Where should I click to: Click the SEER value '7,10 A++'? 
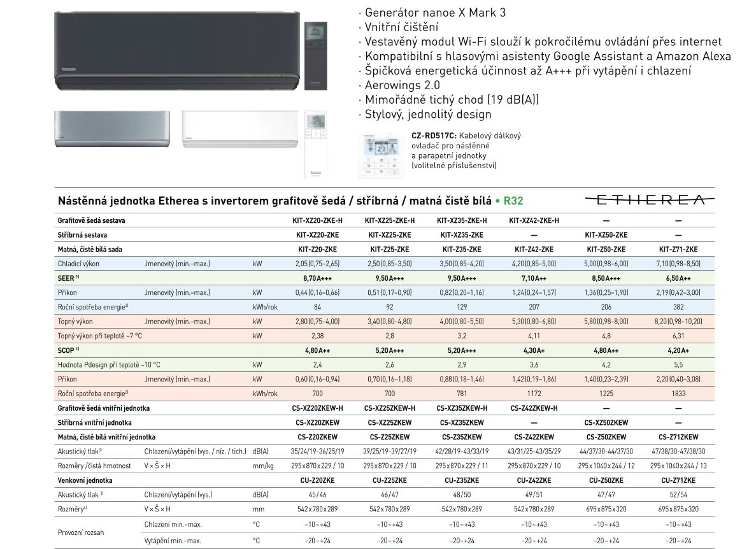(x=534, y=278)
